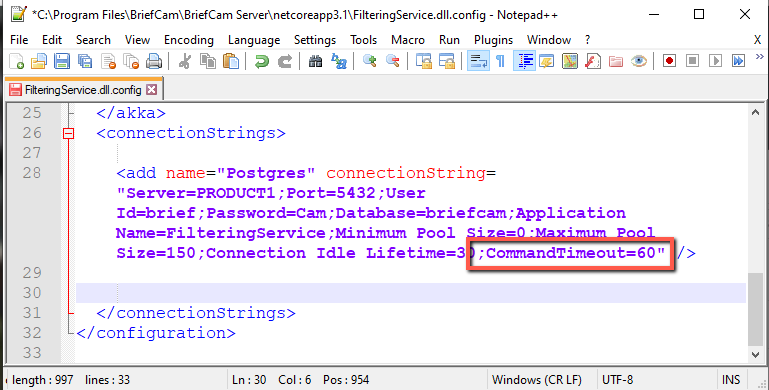This screenshot has height=390, width=769.
Task: Toggle Word wrap toolbar button
Action: coord(478,61)
